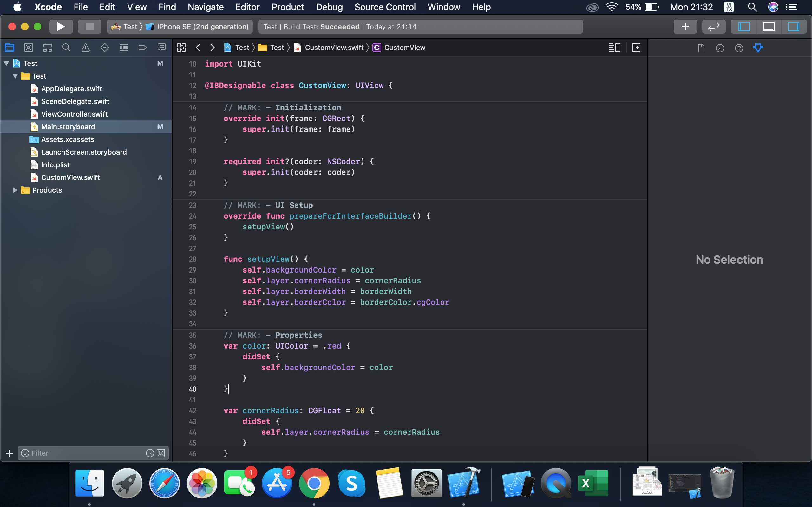Screen dimensions: 812x507
Task: Open the Issue navigator warning icon
Action: pyautogui.click(x=85, y=47)
